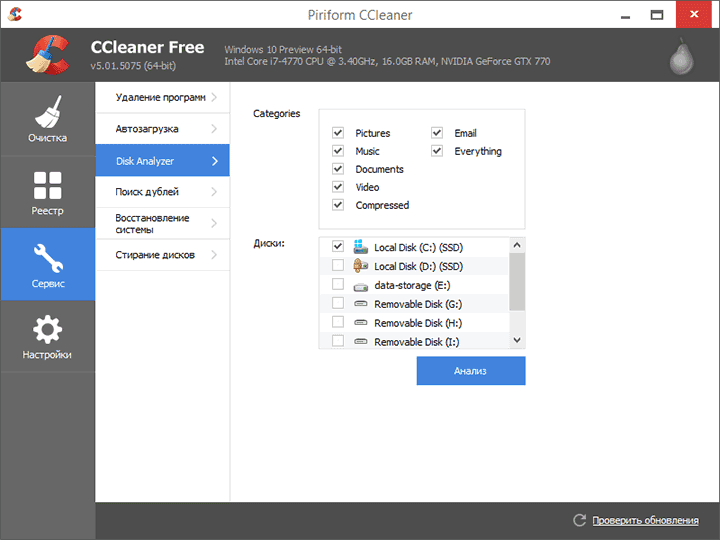Viewport: 720px width, 540px height.
Task: Select the Сервис wrench icon
Action: (x=48, y=258)
